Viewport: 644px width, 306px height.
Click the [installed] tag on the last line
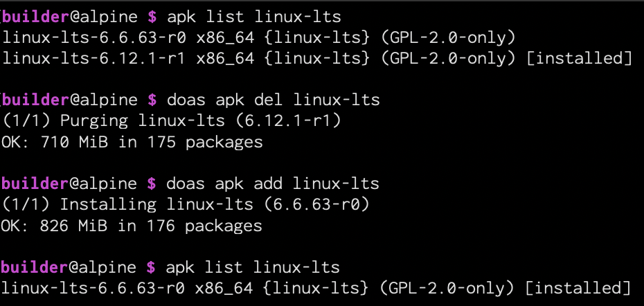[578, 288]
